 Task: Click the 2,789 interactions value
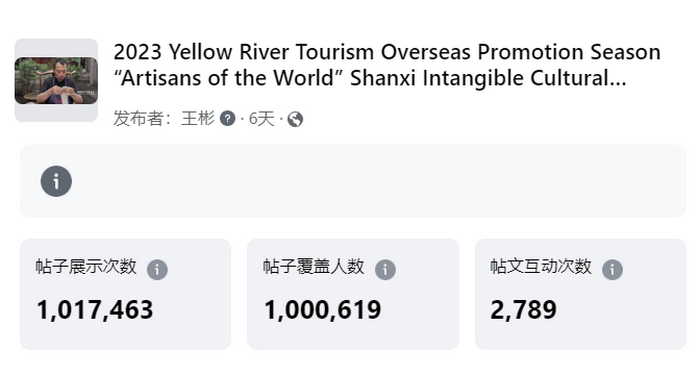coord(523,310)
